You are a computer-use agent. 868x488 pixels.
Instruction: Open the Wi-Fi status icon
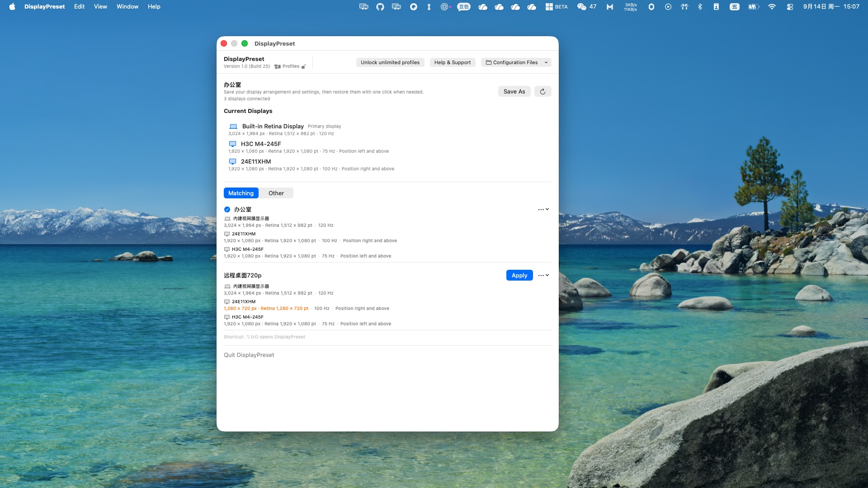coord(772,7)
